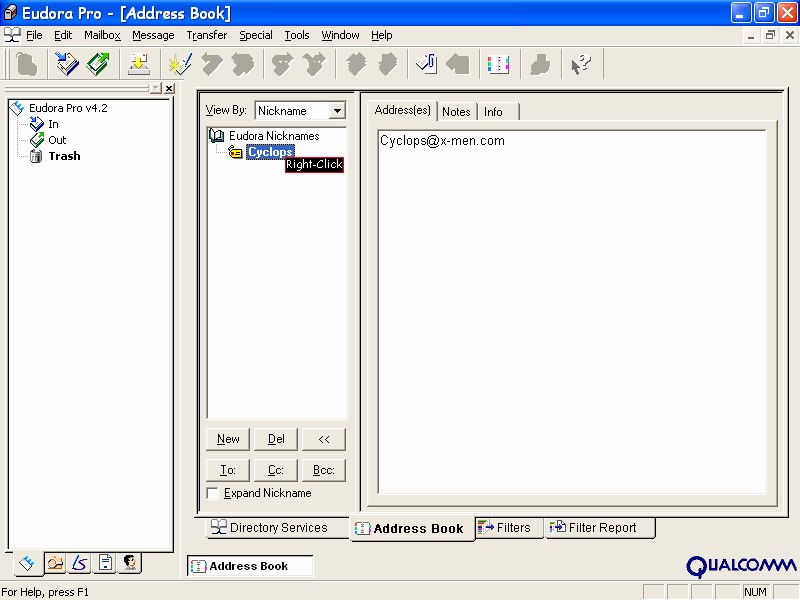Viewport: 800px width, 600px height.
Task: Select the Personalities tab icon
Action: (x=130, y=563)
